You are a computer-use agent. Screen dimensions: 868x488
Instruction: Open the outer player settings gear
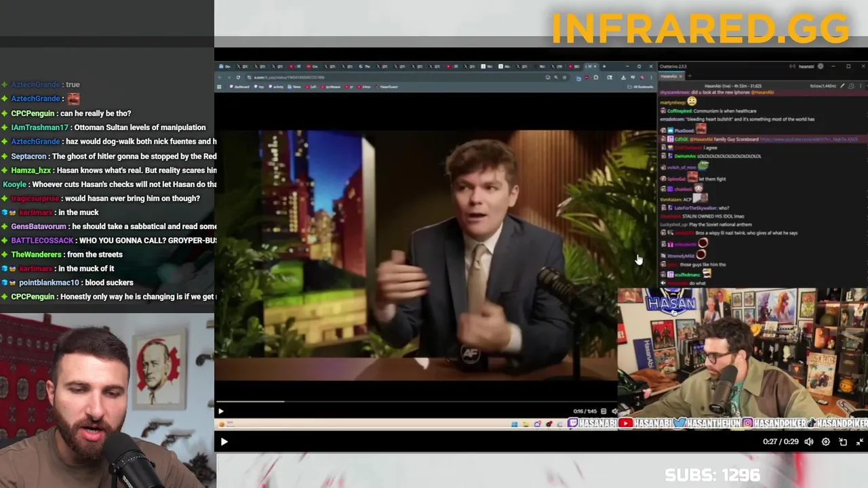click(x=826, y=442)
